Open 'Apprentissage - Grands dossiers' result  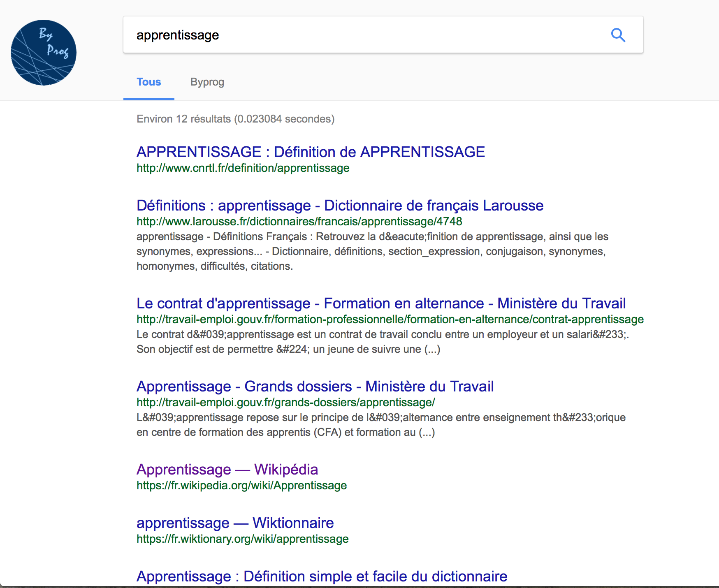pyautogui.click(x=315, y=386)
